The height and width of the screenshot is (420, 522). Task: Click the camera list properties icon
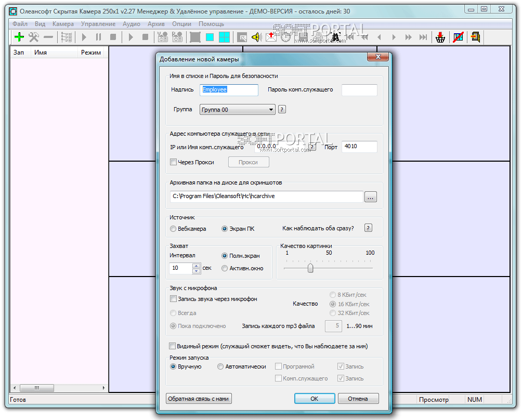pos(66,37)
